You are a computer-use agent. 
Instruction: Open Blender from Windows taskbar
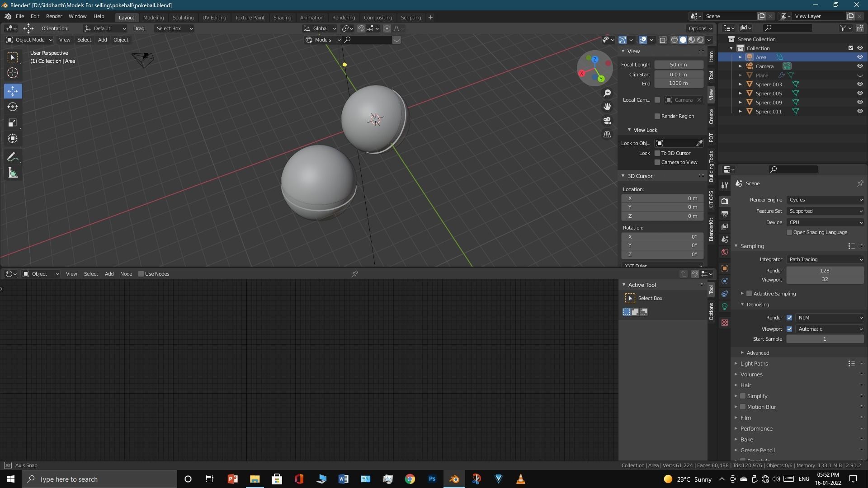coord(454,479)
